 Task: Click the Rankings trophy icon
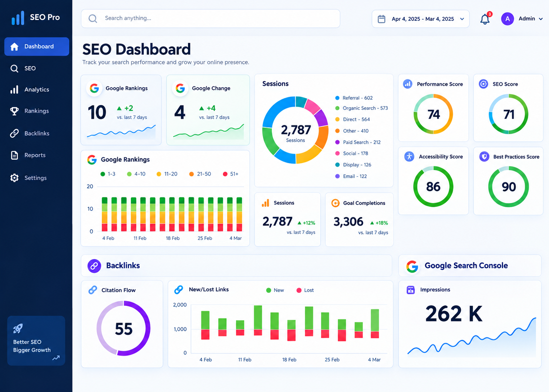(x=14, y=111)
